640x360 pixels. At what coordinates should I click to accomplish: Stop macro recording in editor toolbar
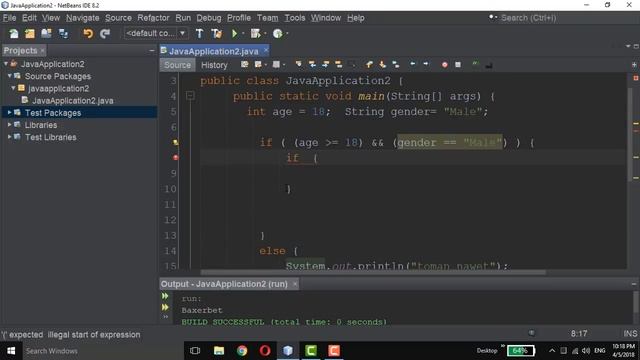tap(458, 64)
